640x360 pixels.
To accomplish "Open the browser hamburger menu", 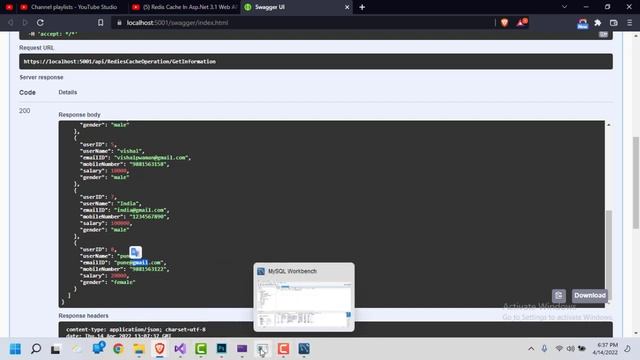I will coord(629,23).
